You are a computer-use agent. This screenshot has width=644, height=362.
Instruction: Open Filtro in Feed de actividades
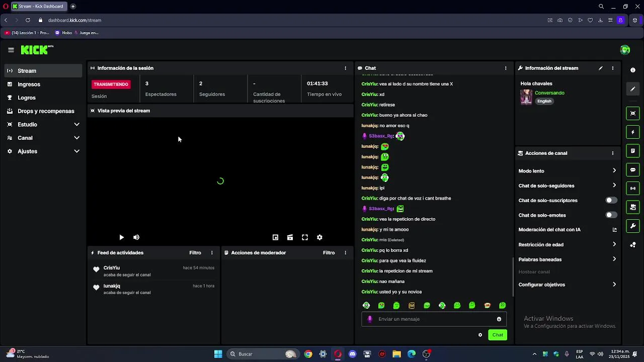195,253
